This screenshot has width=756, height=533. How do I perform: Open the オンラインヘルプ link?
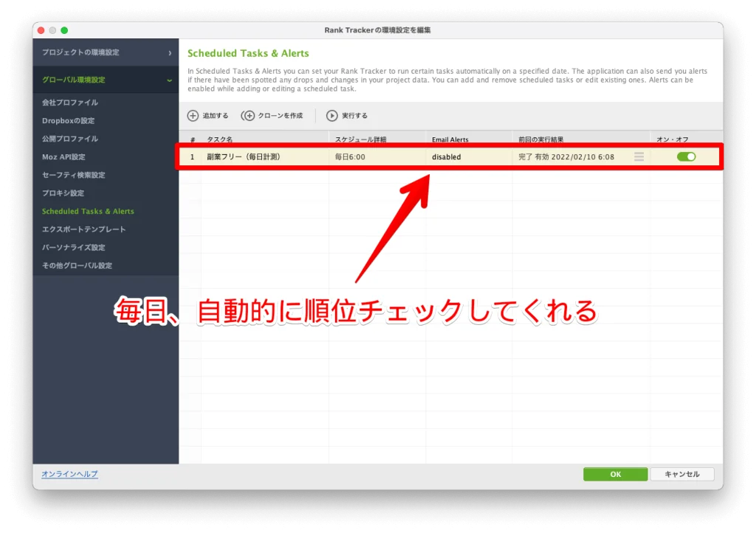pos(69,474)
